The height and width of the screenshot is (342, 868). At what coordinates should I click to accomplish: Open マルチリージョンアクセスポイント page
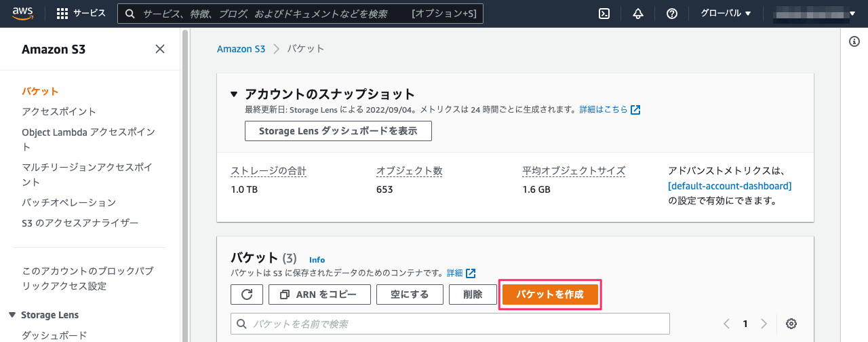[x=87, y=174]
